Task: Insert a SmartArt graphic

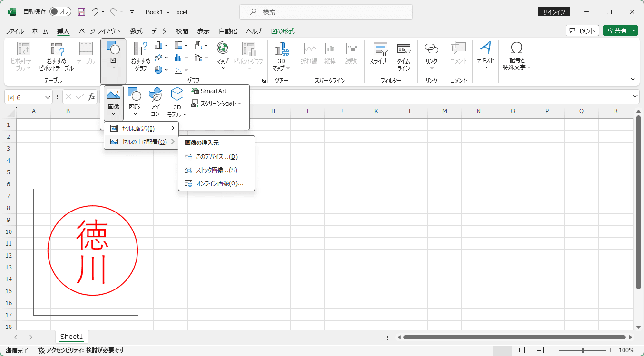Action: point(209,91)
